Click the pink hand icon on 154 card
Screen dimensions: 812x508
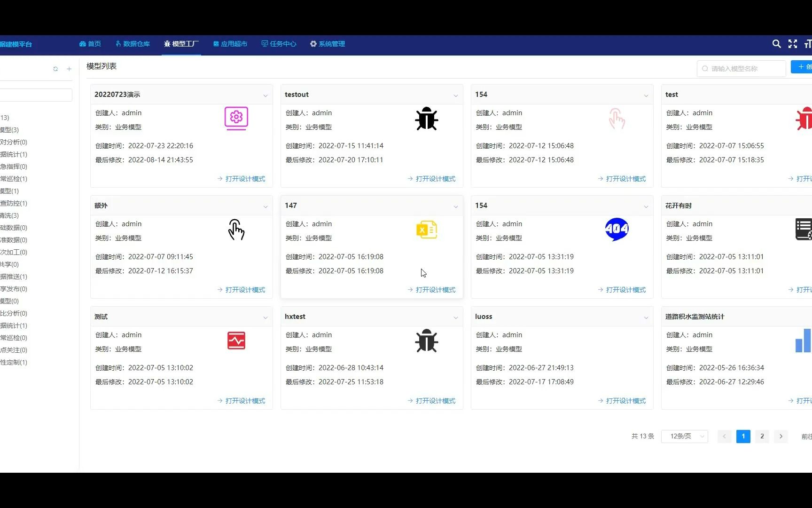coord(617,119)
